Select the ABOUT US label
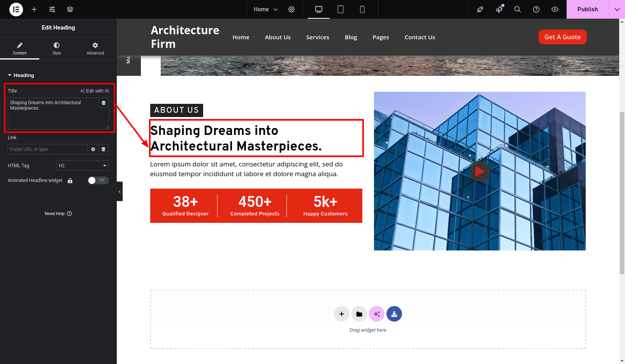Image resolution: width=625 pixels, height=364 pixels. tap(177, 110)
